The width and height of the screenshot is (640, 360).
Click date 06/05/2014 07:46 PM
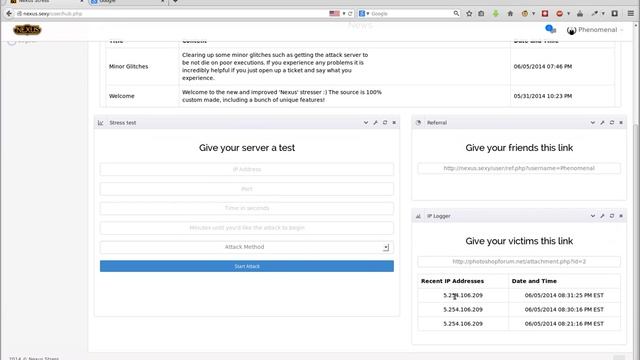click(543, 67)
